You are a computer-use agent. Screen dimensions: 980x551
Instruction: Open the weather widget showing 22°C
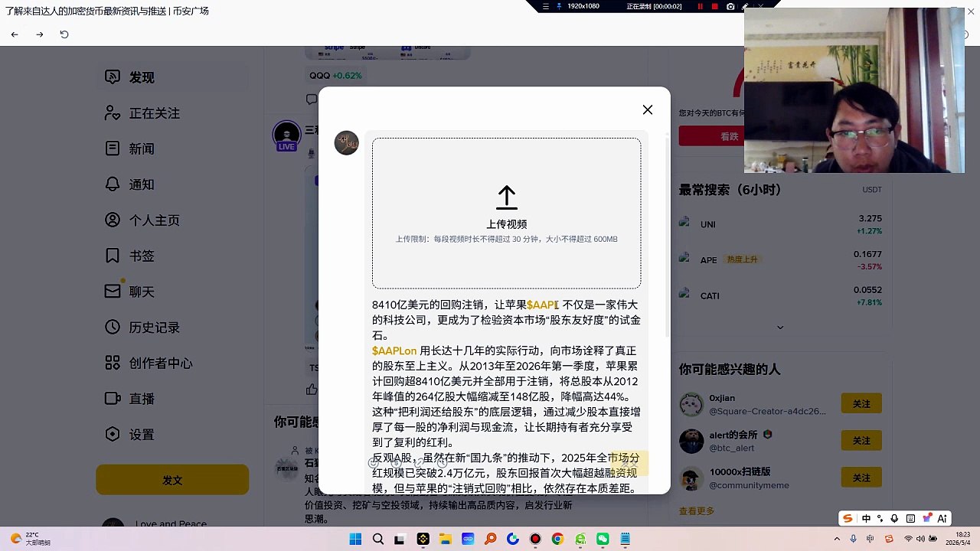tap(31, 539)
